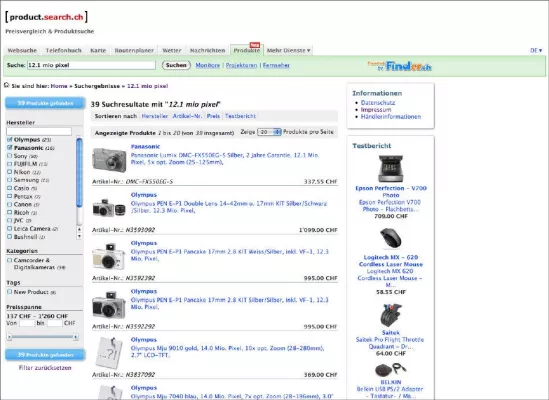The image size is (549, 400).
Task: Click the Saitek throttle quadrant image
Action: [390, 315]
